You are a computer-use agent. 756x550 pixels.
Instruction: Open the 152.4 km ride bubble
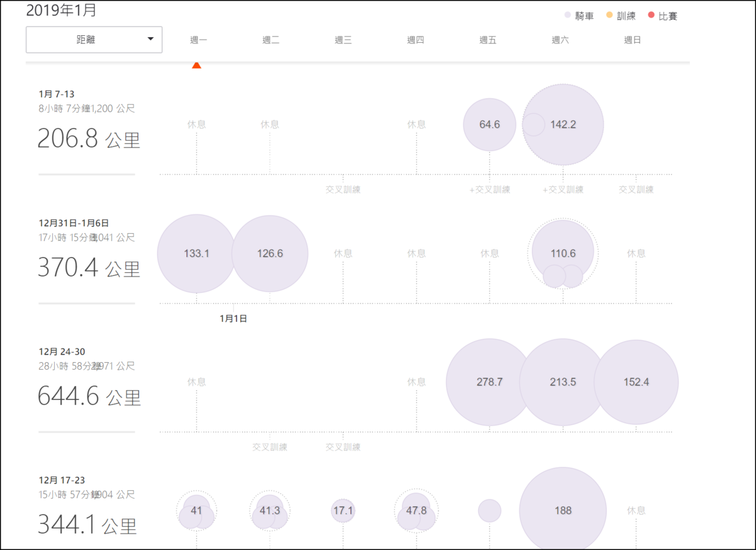click(x=636, y=382)
